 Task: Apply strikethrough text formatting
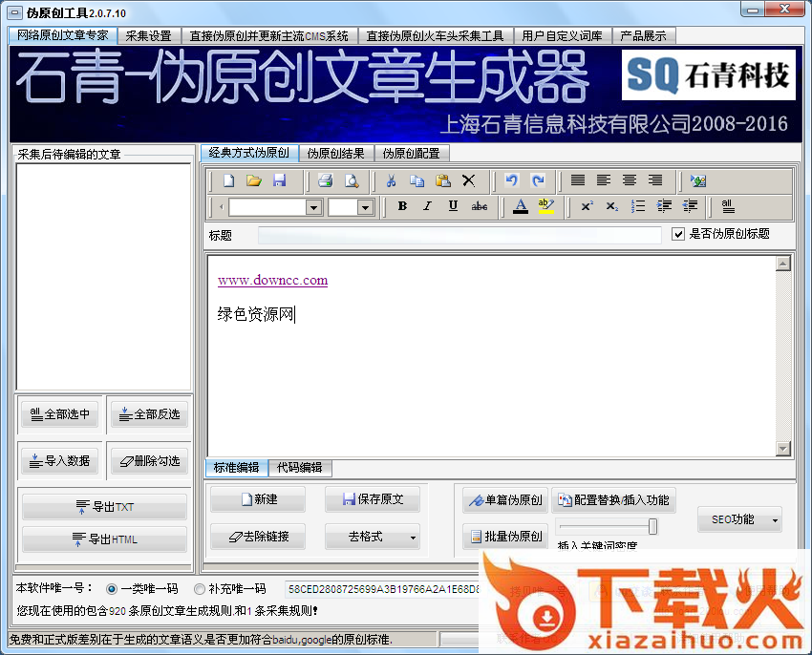(x=480, y=206)
